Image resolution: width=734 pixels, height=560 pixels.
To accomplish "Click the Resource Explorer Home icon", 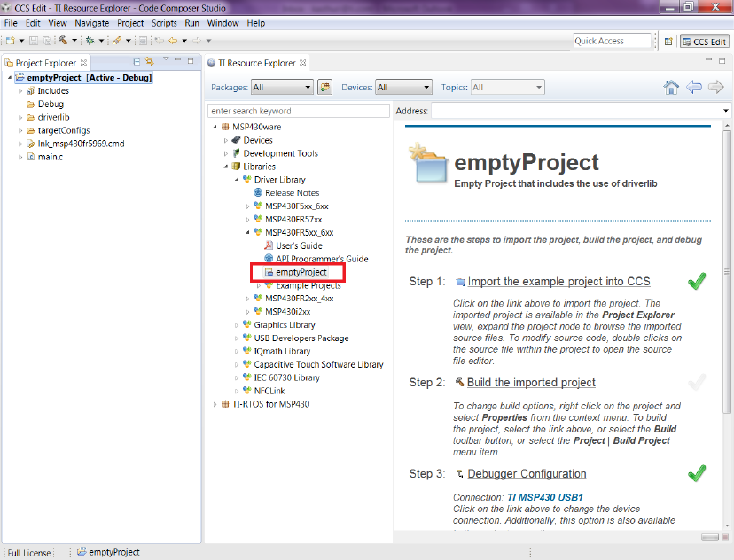I will [x=671, y=87].
